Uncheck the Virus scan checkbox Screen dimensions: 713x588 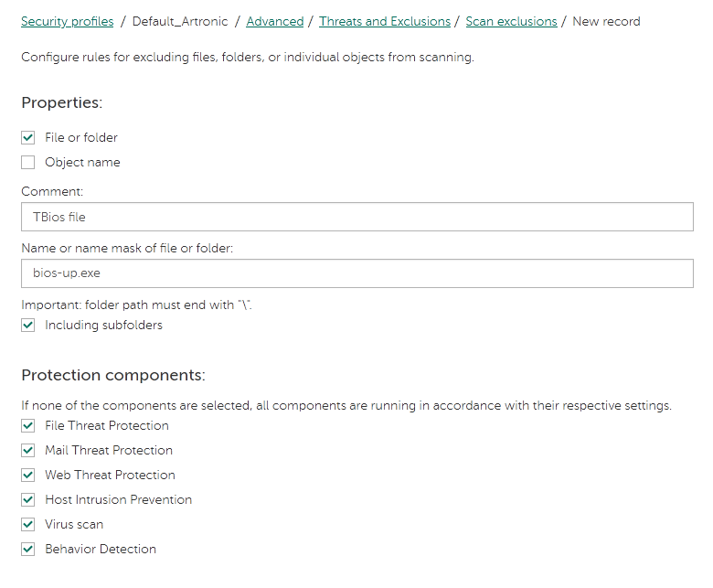27,524
